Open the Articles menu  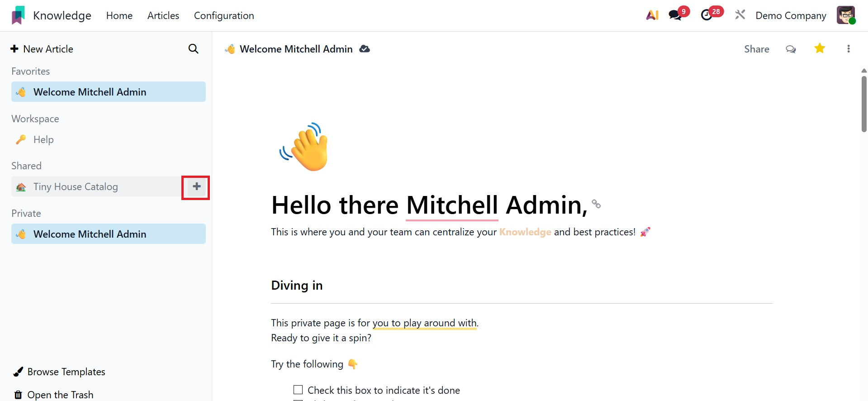tap(163, 15)
